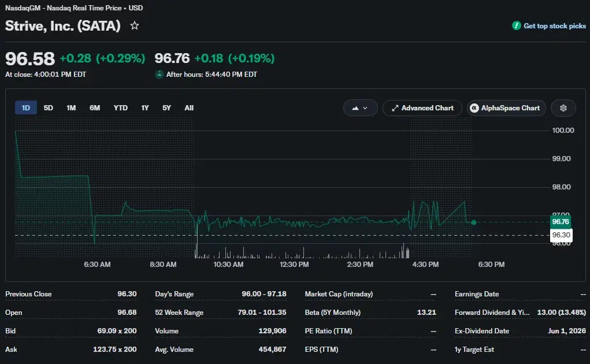This screenshot has height=364, width=590.
Task: Switch to the 5Y range tab
Action: [166, 108]
